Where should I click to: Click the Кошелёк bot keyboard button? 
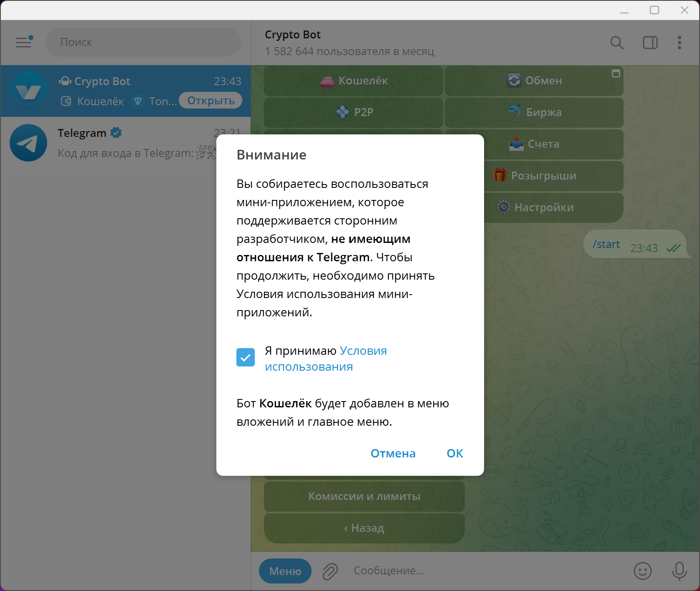353,81
